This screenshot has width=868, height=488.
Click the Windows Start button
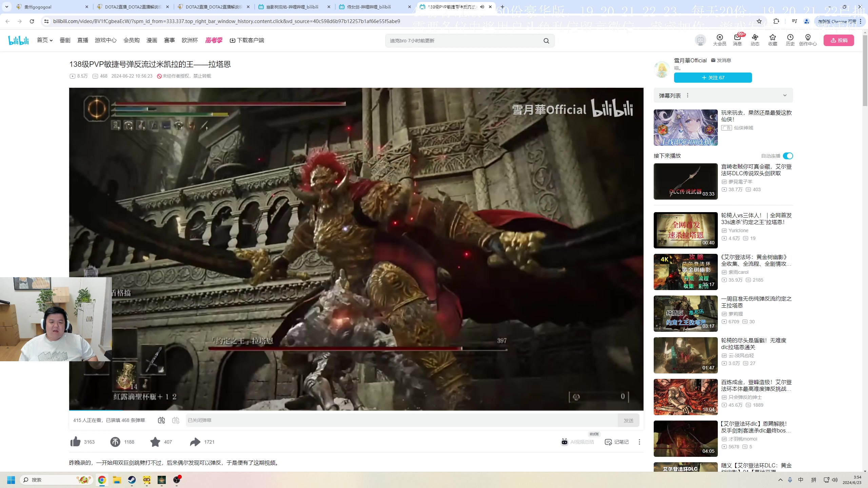[11, 480]
